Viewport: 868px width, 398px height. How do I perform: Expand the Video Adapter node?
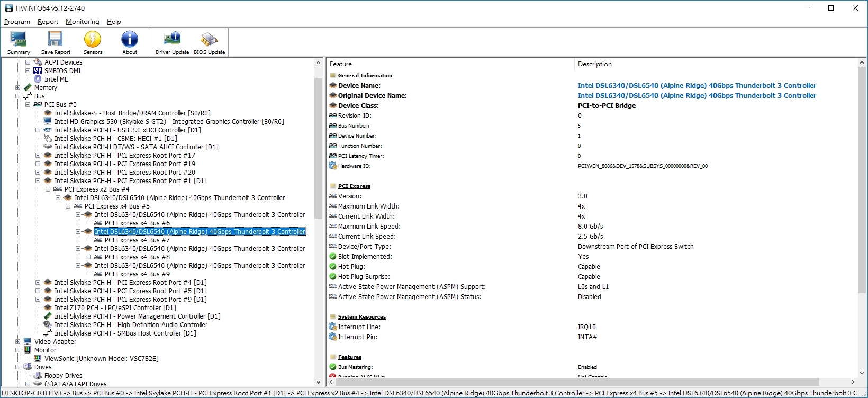17,342
